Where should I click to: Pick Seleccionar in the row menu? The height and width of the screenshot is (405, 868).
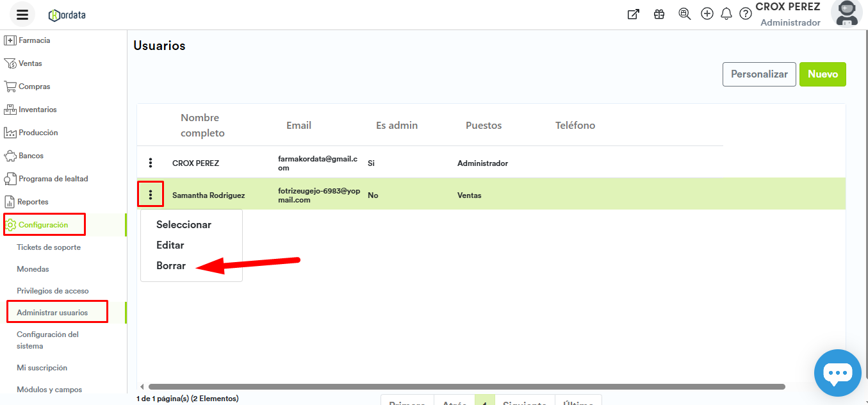pyautogui.click(x=184, y=225)
